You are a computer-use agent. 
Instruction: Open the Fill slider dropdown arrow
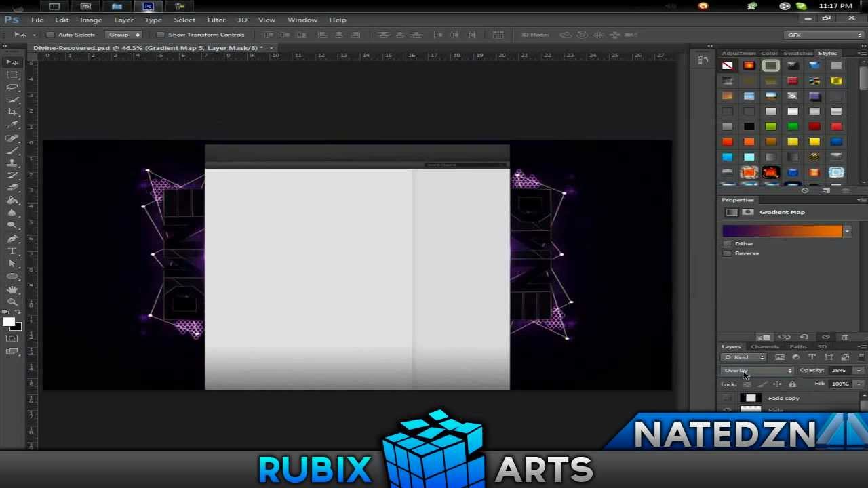[x=859, y=384]
